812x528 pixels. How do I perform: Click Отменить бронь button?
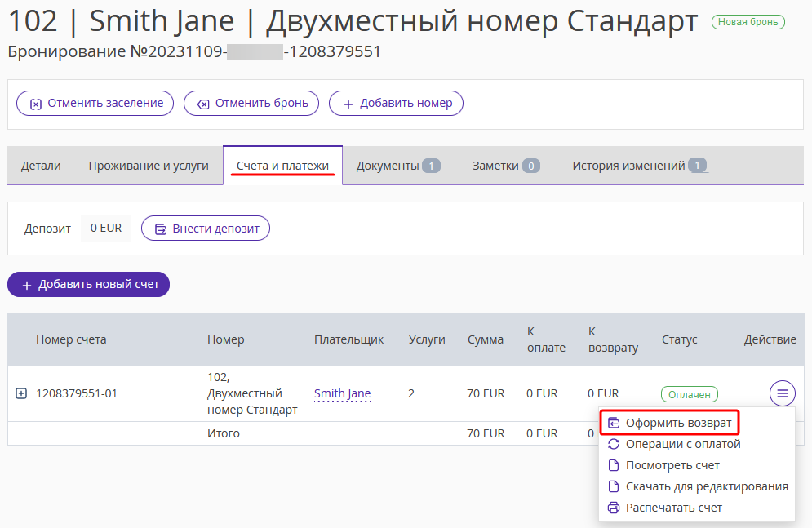pos(251,103)
